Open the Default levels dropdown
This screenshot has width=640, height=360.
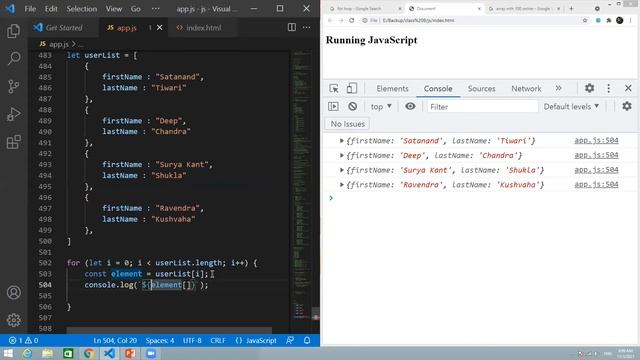click(571, 107)
